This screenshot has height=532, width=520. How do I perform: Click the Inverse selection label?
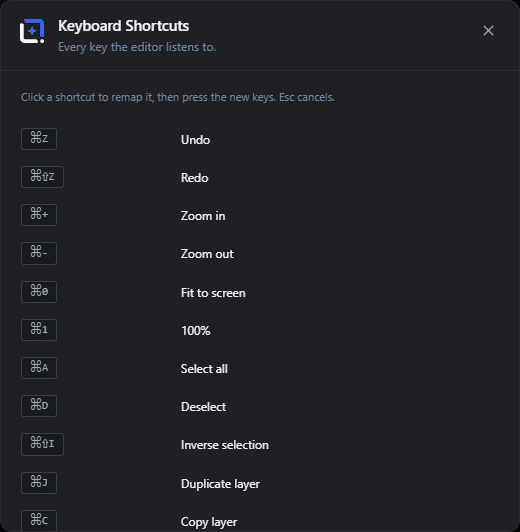[x=225, y=445]
